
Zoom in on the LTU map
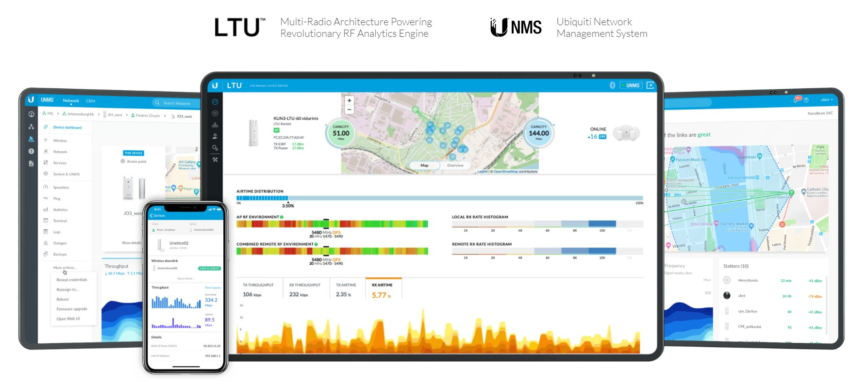(349, 100)
